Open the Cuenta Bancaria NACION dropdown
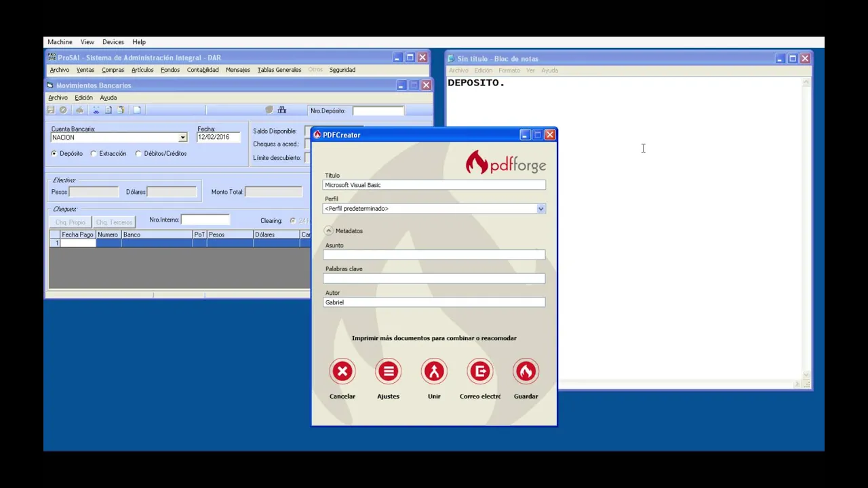868x488 pixels. click(182, 138)
